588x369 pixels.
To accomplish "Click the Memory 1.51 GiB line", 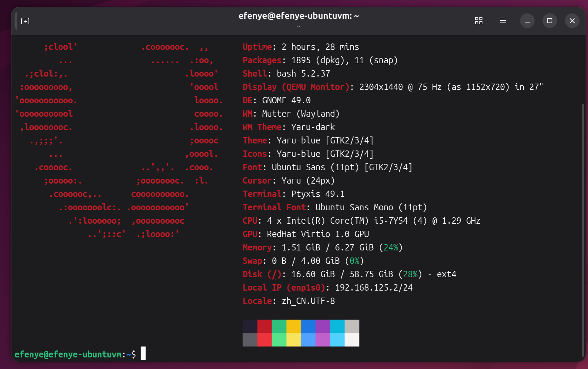I will (x=323, y=247).
